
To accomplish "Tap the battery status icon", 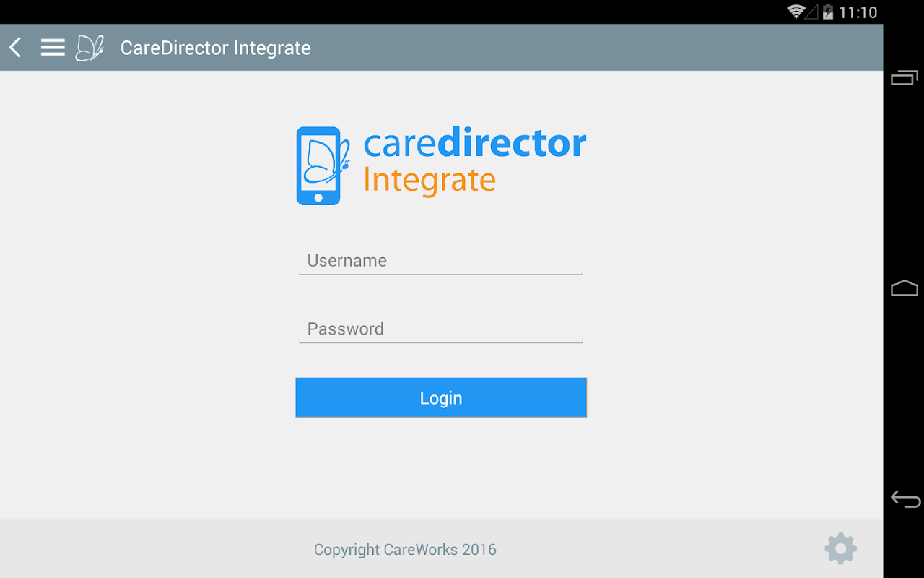I will click(x=828, y=12).
